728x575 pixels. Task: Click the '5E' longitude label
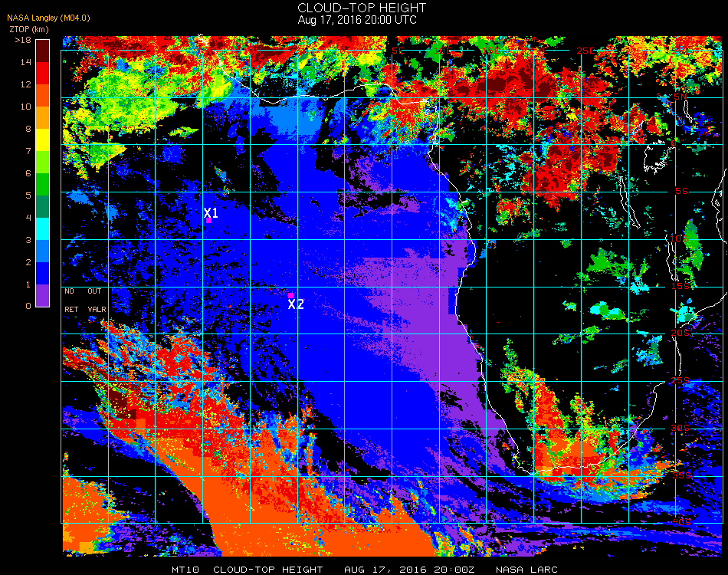coord(398,51)
